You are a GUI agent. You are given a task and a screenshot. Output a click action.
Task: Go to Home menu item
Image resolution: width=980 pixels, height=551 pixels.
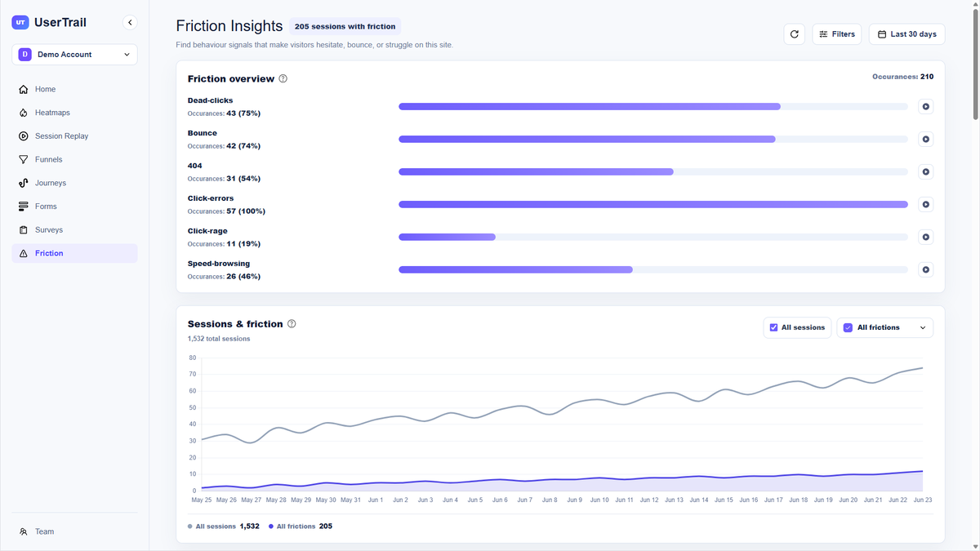[74, 89]
